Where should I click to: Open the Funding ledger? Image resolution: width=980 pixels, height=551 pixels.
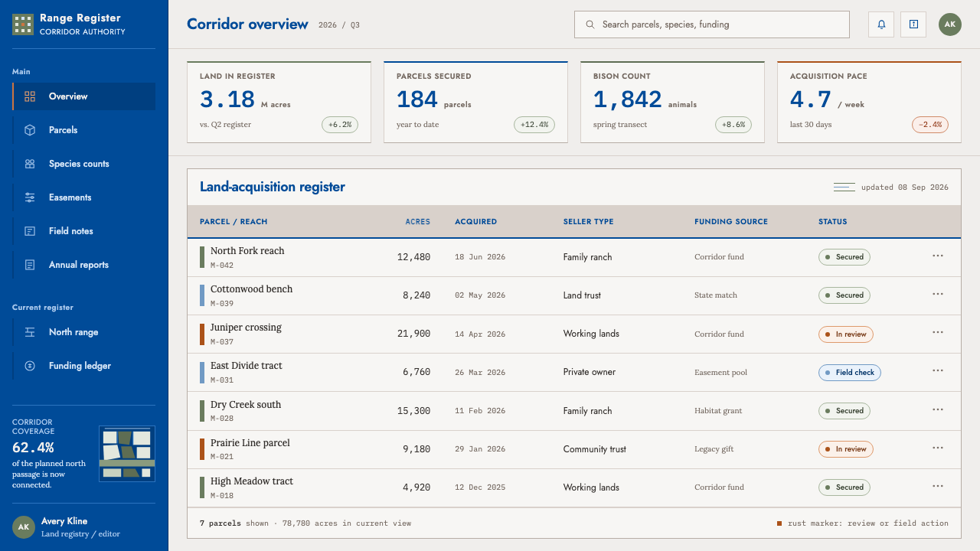point(84,366)
